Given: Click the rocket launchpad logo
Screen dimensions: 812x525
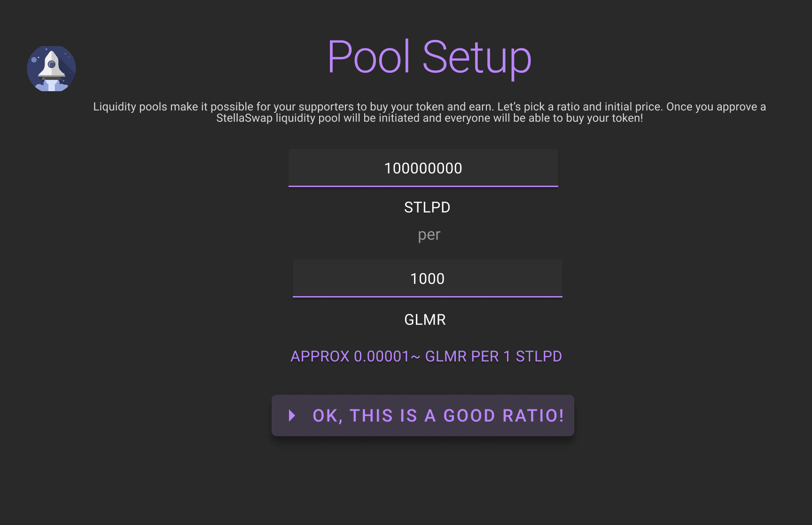Looking at the screenshot, I should pyautogui.click(x=51, y=69).
